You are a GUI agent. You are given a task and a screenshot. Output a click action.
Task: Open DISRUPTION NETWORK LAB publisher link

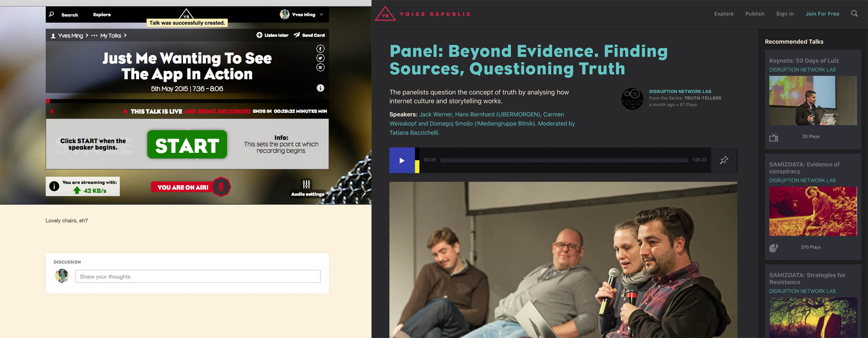(680, 91)
